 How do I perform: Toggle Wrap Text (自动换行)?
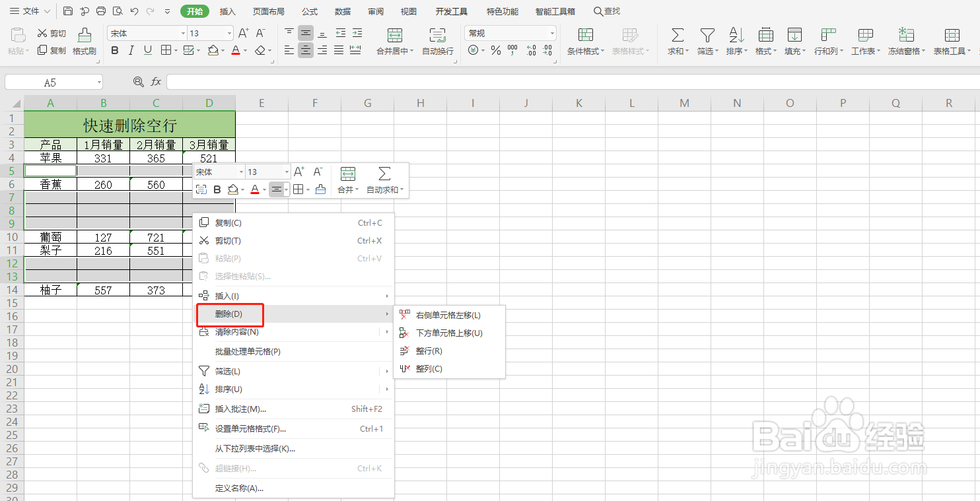437,36
